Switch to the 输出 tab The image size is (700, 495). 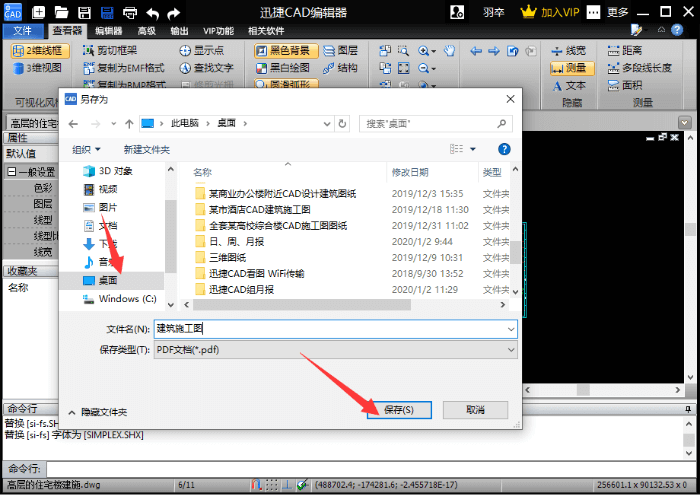pos(179,31)
